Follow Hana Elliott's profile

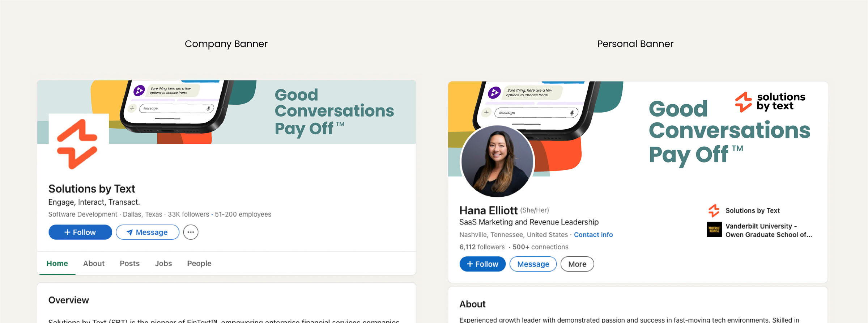482,264
